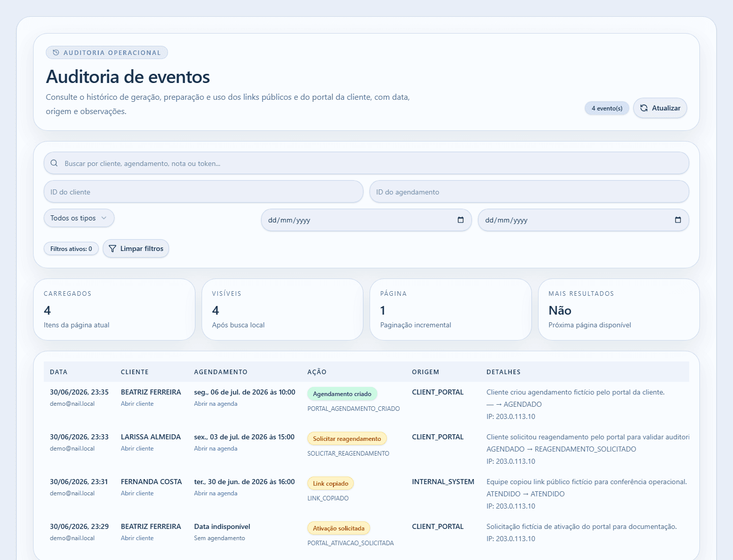733x560 pixels.
Task: Click the history icon in Auditoria Operacional badge
Action: [x=56, y=52]
